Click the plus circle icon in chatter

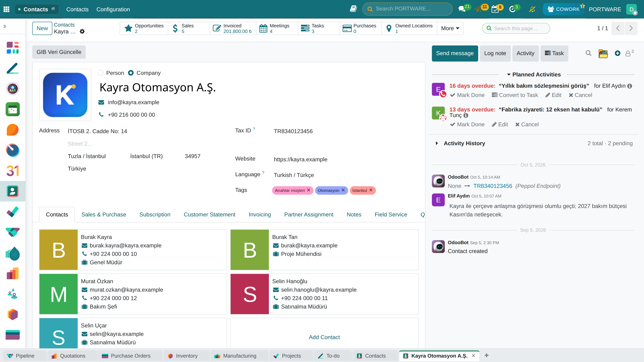(617, 53)
